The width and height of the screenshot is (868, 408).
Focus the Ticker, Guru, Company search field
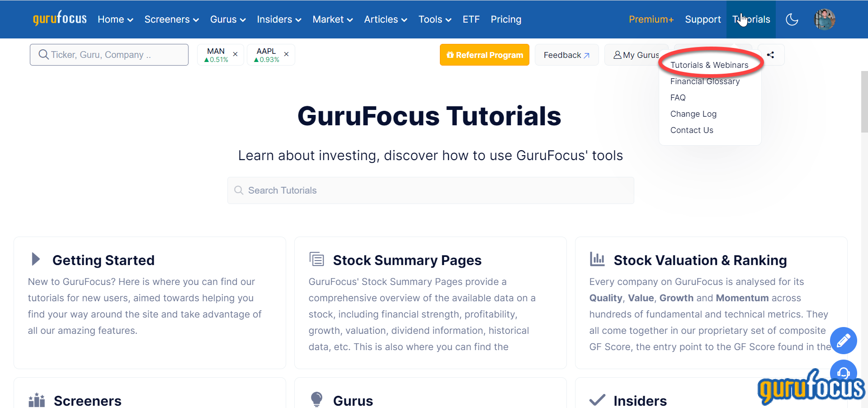109,55
